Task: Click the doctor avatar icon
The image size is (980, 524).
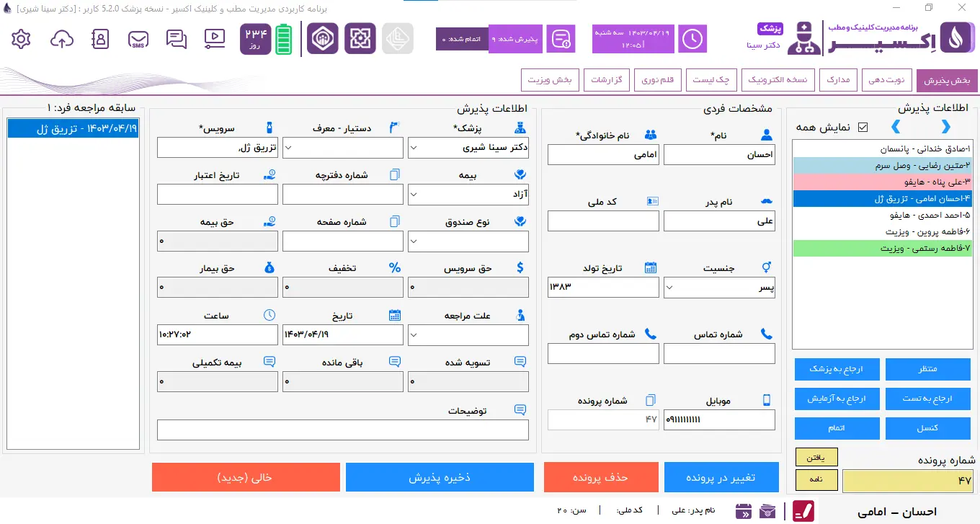Action: pyautogui.click(x=804, y=39)
